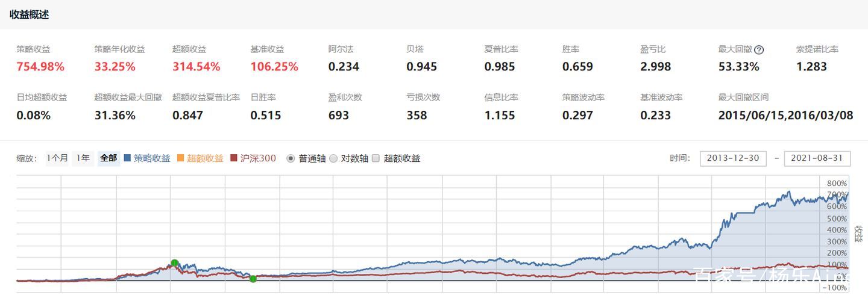Select the 策略波动率 value 0.297
Screen dimensions: 868x301
[x=577, y=115]
